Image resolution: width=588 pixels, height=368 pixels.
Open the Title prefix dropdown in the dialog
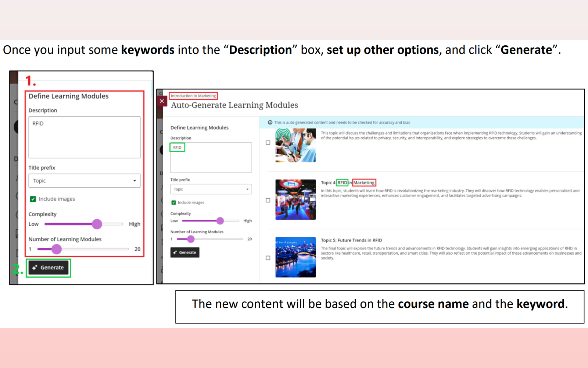coord(211,189)
